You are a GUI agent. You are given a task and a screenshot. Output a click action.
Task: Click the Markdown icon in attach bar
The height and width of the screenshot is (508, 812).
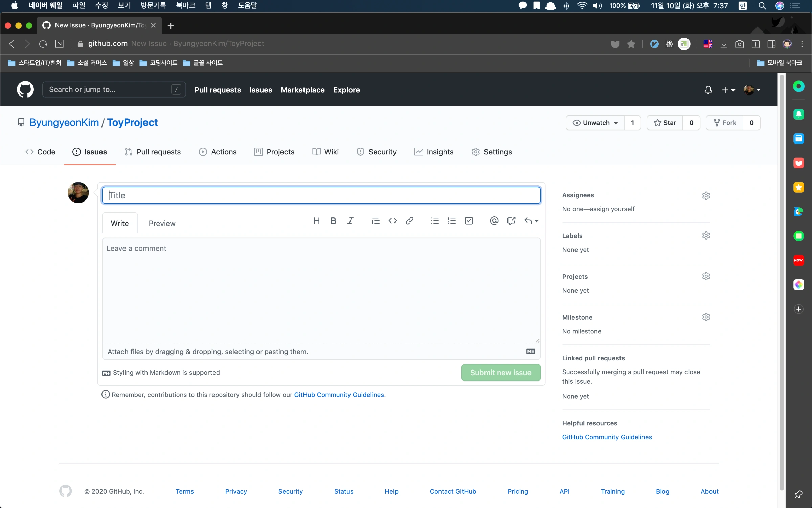pos(531,351)
